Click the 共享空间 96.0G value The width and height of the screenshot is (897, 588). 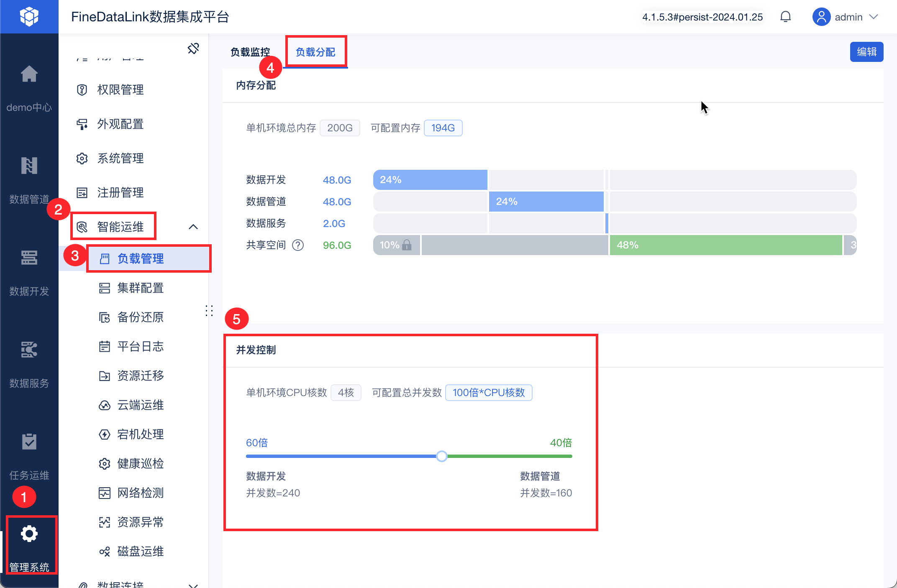coord(337,245)
